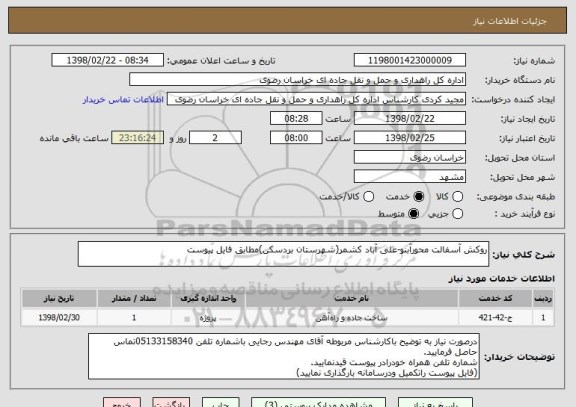Click the ساعت باقی مانده label
The image size is (576, 407).
pyautogui.click(x=74, y=138)
